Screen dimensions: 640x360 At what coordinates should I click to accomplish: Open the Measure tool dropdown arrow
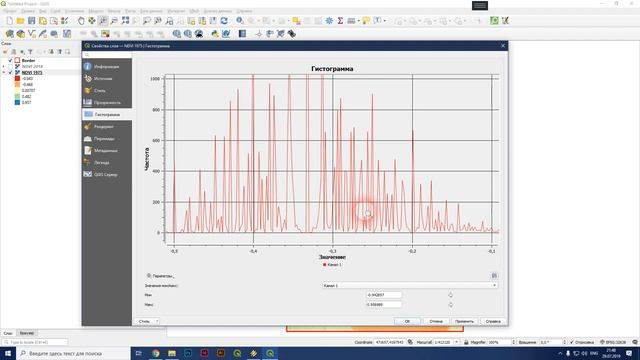pos(358,21)
